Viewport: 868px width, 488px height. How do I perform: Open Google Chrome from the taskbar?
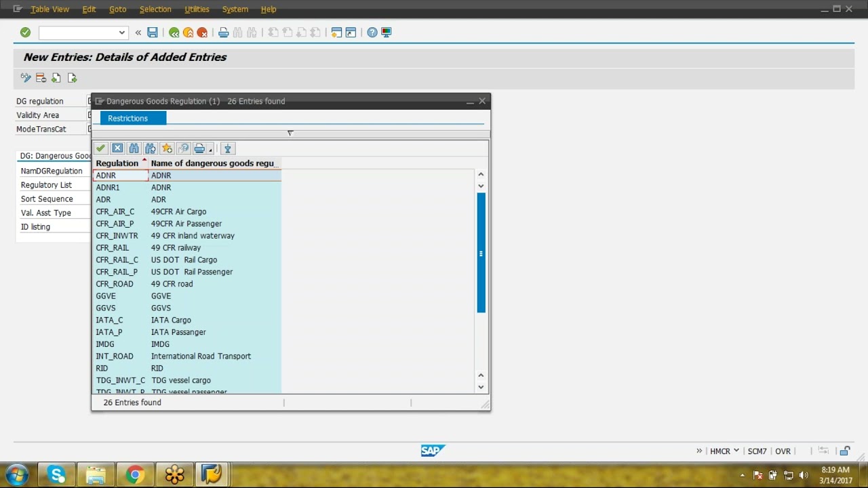coord(135,475)
